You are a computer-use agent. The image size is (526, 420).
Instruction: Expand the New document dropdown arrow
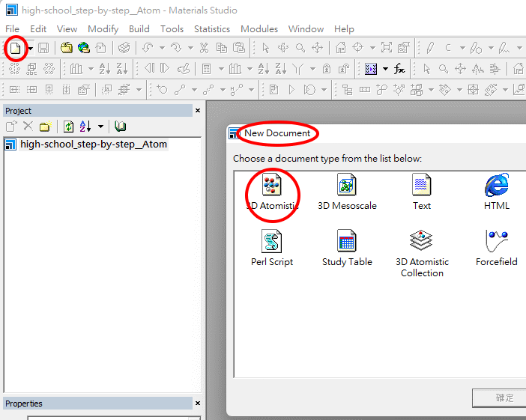(x=30, y=49)
